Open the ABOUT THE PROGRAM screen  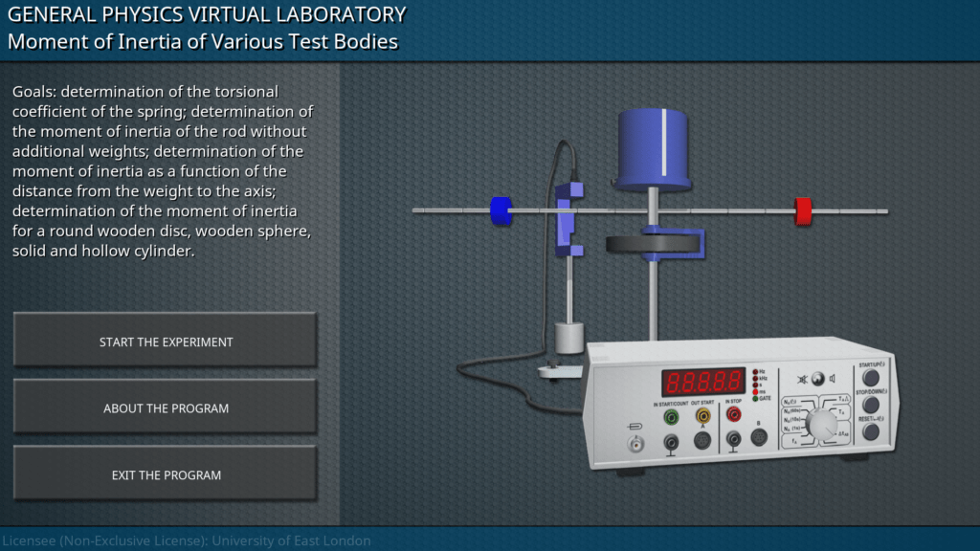pos(166,408)
